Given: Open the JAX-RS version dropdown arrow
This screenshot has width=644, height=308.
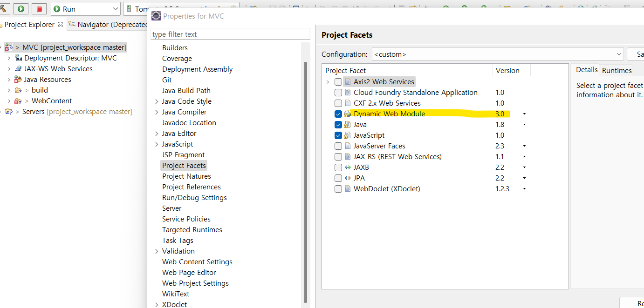Looking at the screenshot, I should pos(524,157).
